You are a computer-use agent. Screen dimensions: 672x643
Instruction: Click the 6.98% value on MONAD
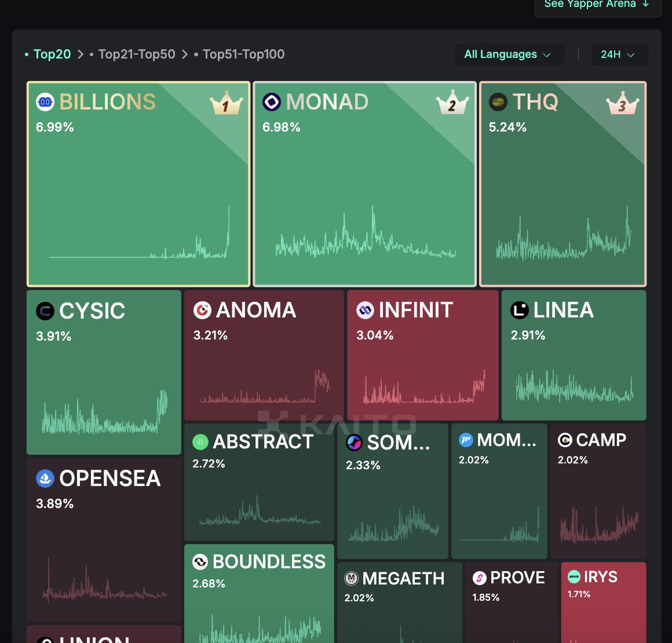point(281,127)
